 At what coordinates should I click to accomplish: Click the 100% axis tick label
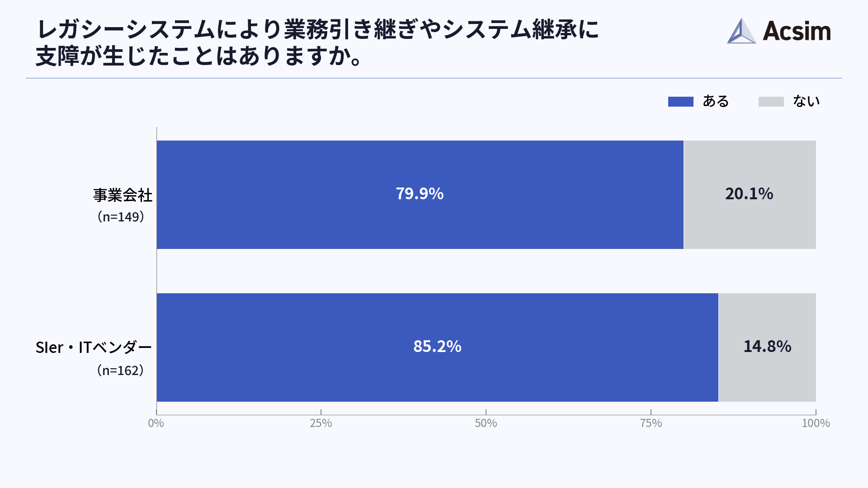click(x=816, y=423)
